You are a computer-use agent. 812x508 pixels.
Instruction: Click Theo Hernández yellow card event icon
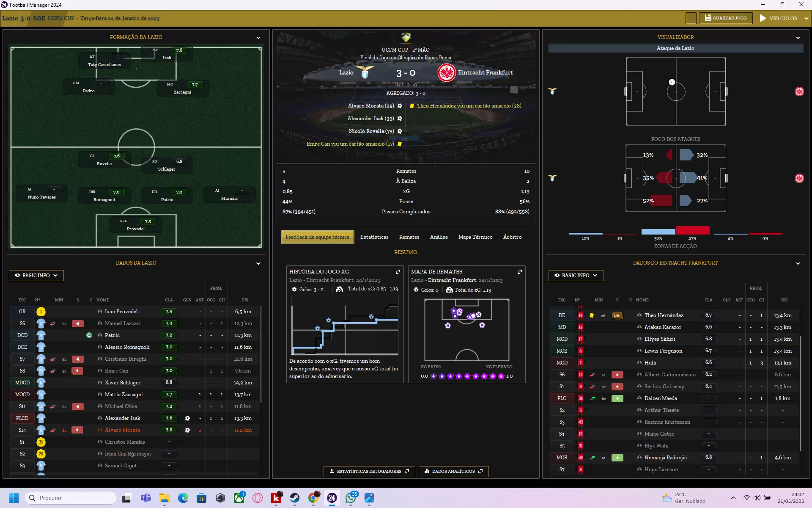[x=411, y=106]
